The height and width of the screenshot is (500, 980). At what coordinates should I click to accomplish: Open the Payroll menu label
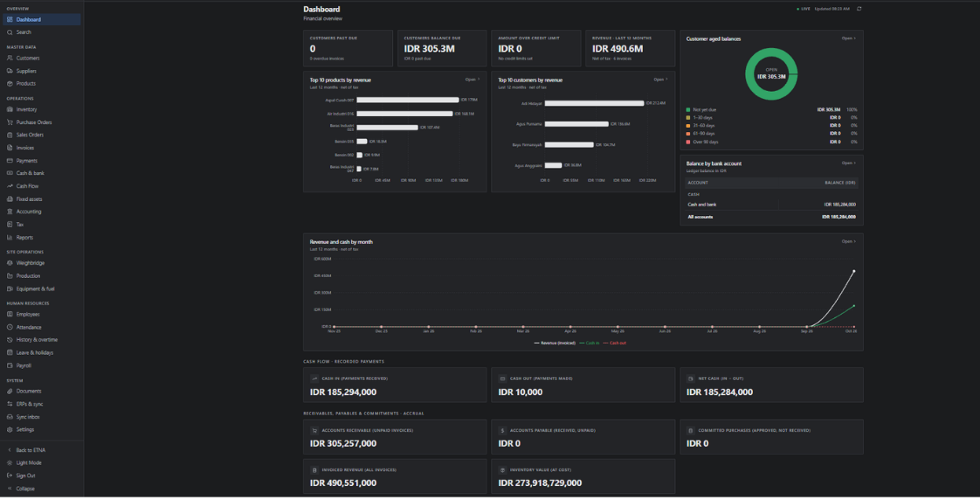pos(24,365)
